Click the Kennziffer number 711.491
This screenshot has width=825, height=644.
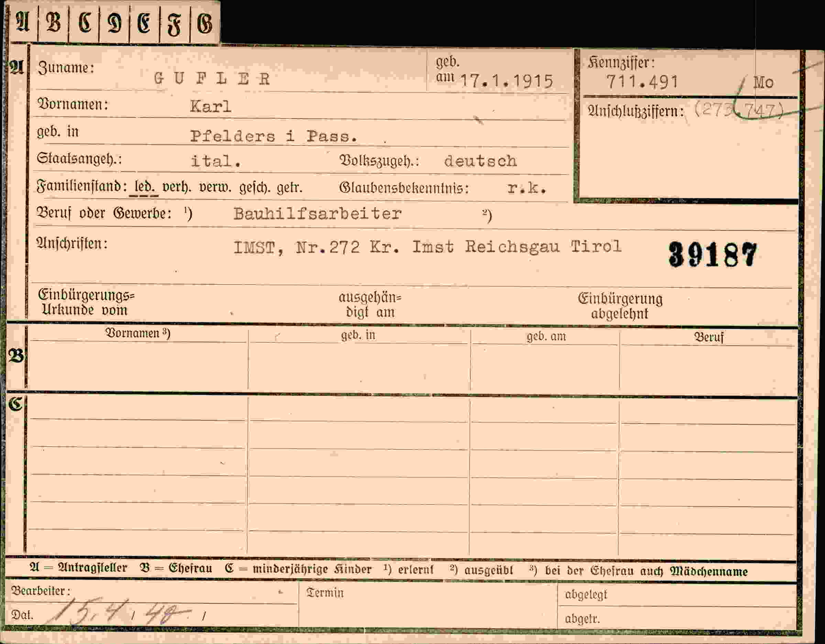click(642, 81)
